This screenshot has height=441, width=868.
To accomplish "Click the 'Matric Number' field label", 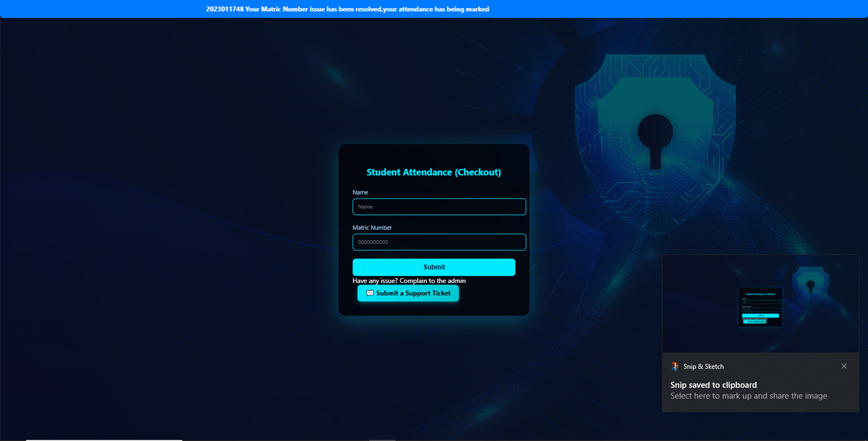I will tap(372, 228).
